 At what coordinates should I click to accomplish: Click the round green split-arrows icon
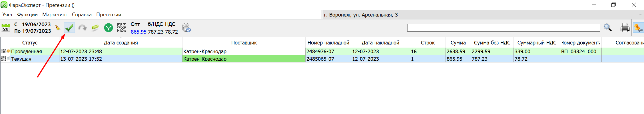[x=109, y=28]
